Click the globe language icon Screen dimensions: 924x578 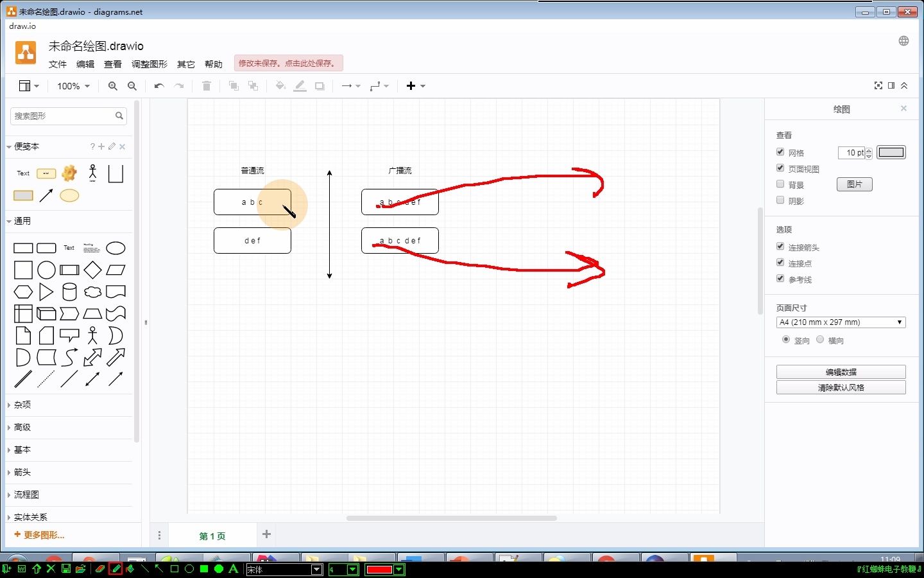coord(903,41)
